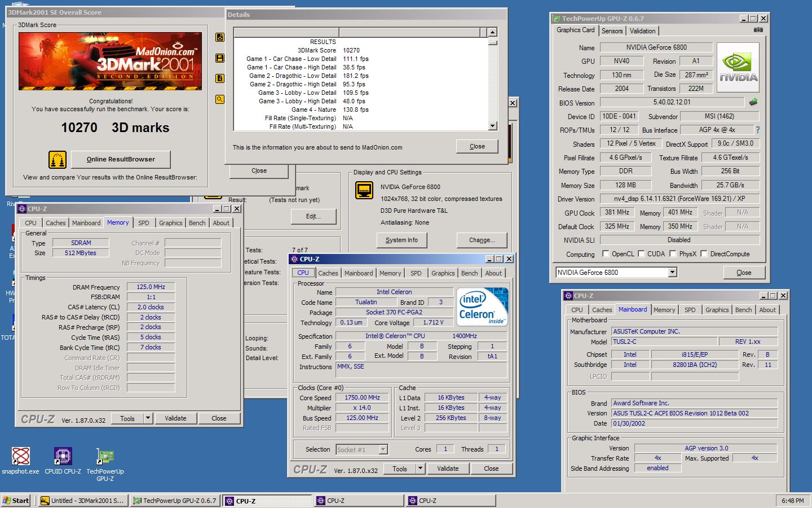Click the Online ResultBrowser button
The width and height of the screenshot is (812, 508).
(121, 159)
